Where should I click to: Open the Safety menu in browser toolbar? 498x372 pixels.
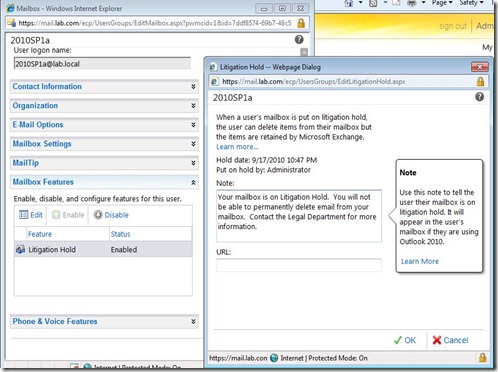coord(471,3)
